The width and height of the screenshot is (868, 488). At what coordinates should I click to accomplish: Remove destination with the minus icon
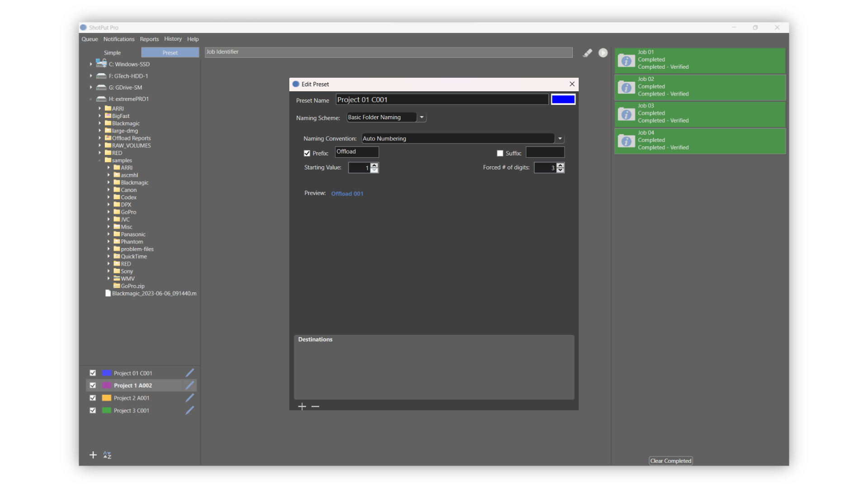(x=315, y=407)
